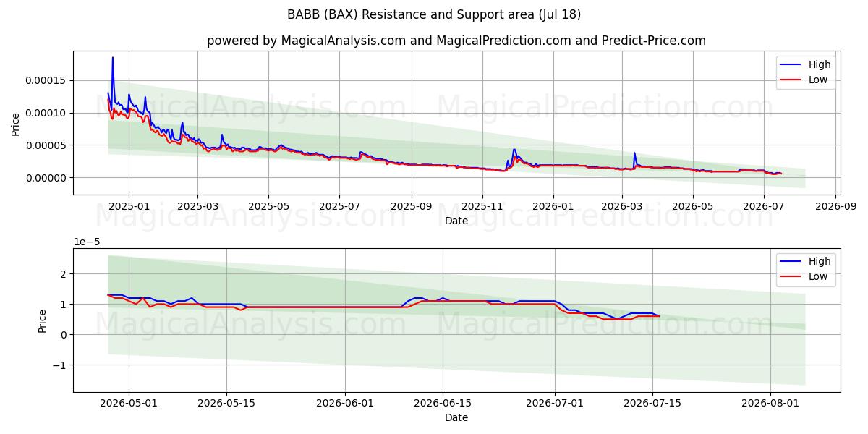Click the '2025-05' date tick label
Image resolution: width=868 pixels, height=434 pixels.
[268, 206]
